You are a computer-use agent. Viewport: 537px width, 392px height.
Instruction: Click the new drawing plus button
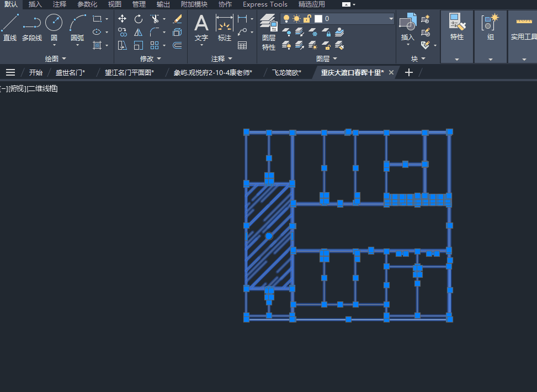408,72
